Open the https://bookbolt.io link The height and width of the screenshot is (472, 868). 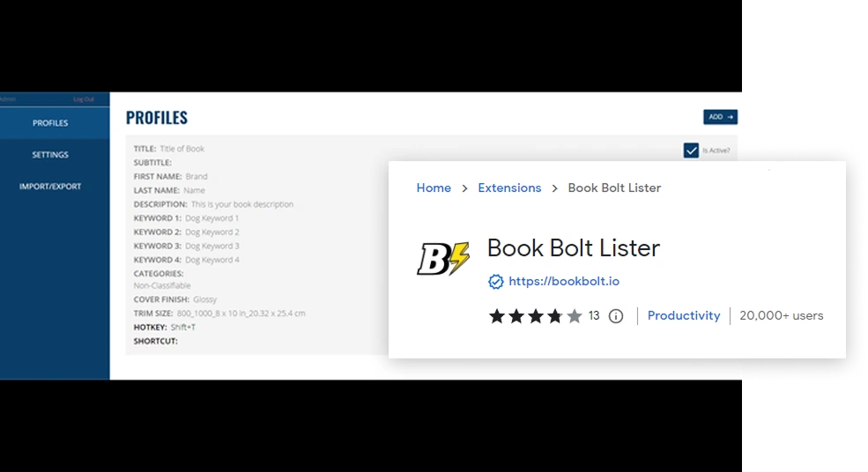[x=563, y=281]
